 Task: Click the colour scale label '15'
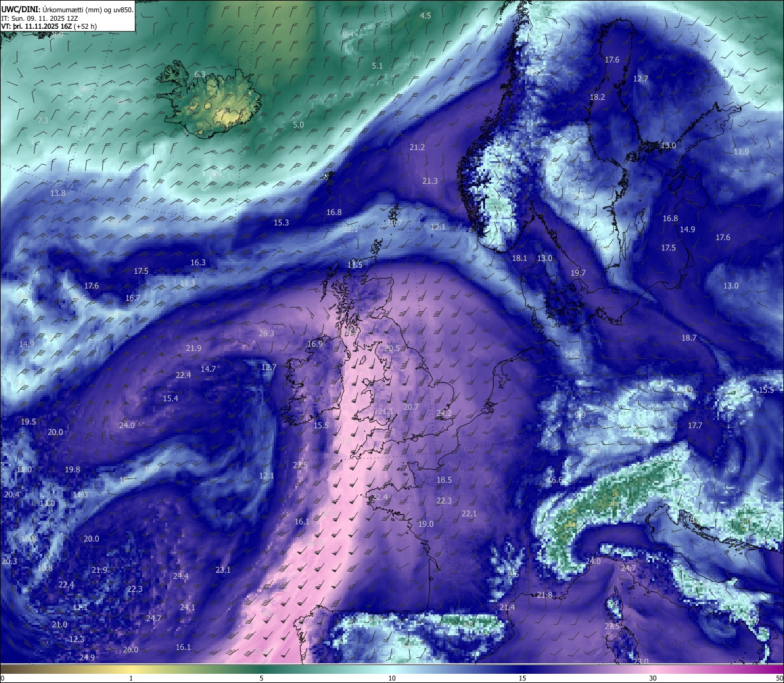522,678
